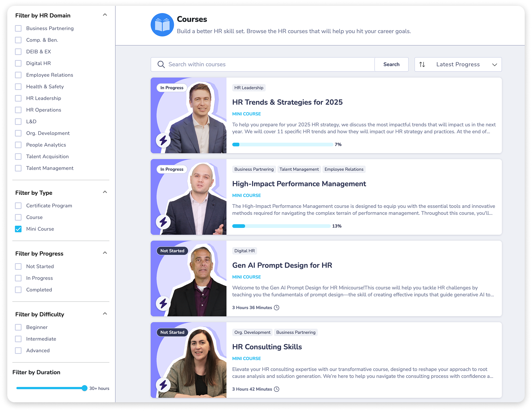Open the Latest Progress sort dropdown
This screenshot has height=411, width=532.
458,64
